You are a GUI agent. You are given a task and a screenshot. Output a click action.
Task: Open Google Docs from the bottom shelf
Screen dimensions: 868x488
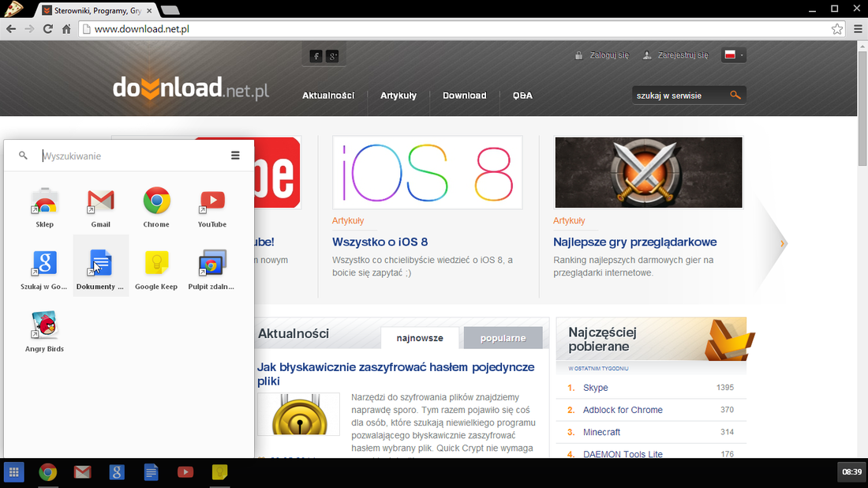coord(152,472)
